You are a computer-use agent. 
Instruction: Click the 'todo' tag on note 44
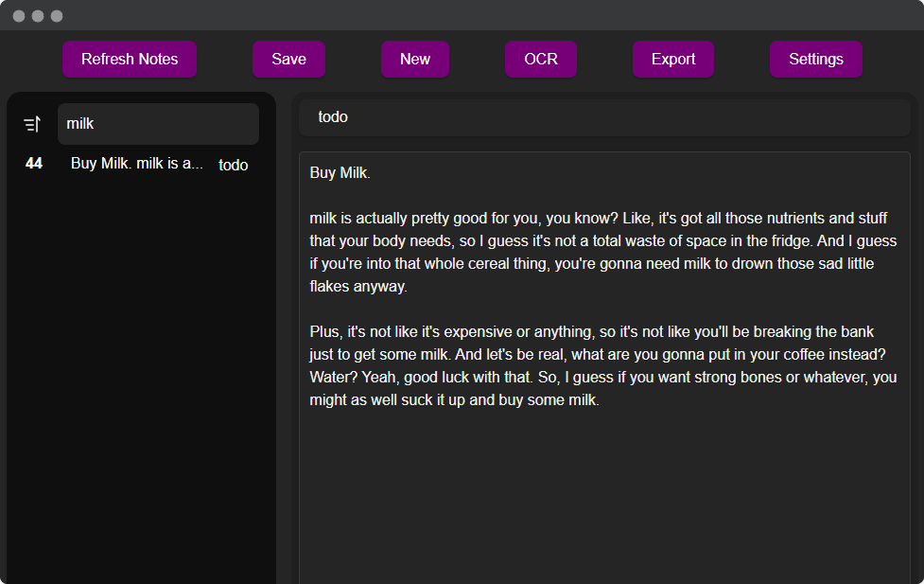pos(233,164)
